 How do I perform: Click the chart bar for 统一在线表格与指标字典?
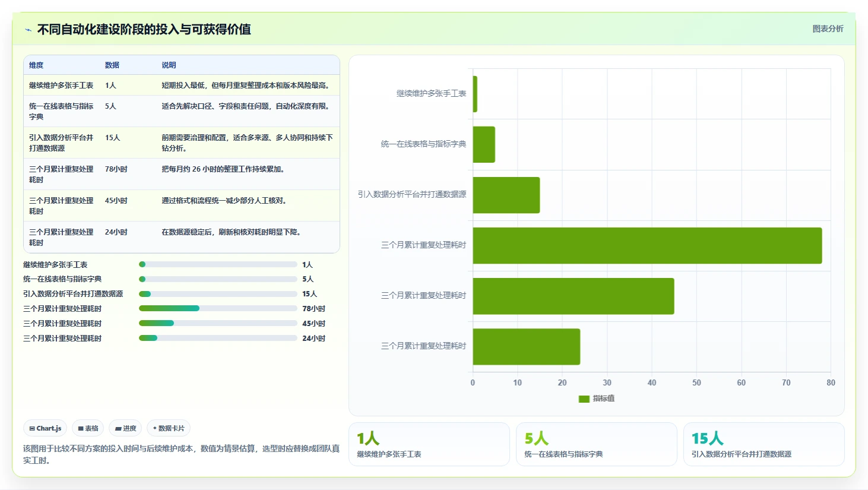point(484,144)
